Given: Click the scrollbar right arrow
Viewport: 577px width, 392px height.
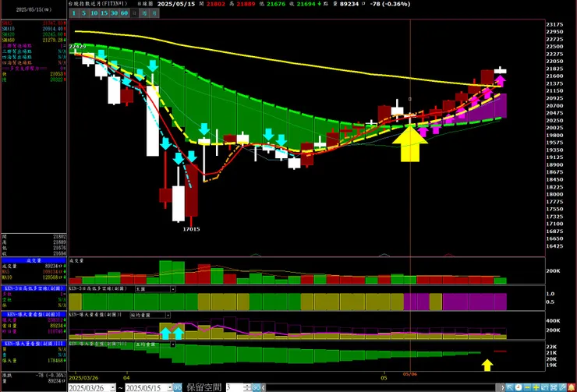Looking at the screenshot, I should [x=502, y=387].
